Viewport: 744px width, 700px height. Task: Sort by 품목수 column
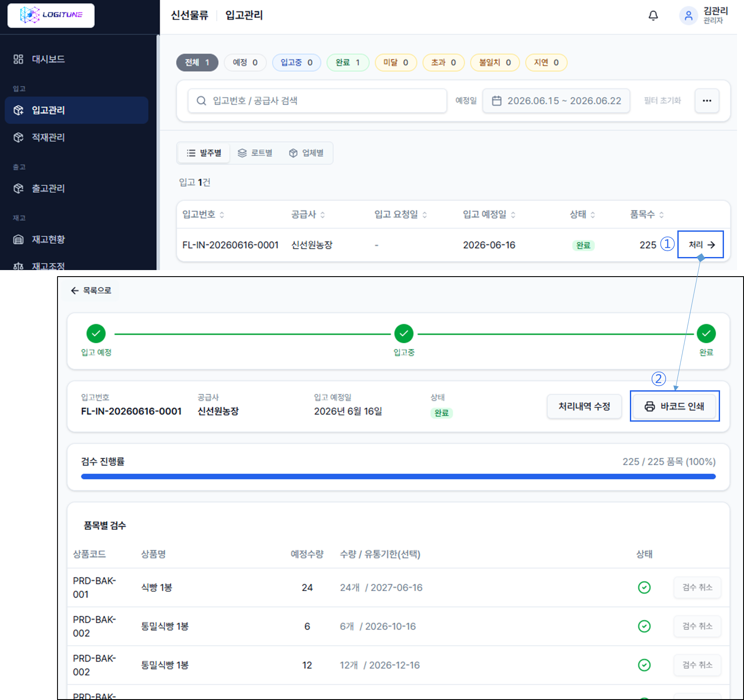(x=647, y=214)
